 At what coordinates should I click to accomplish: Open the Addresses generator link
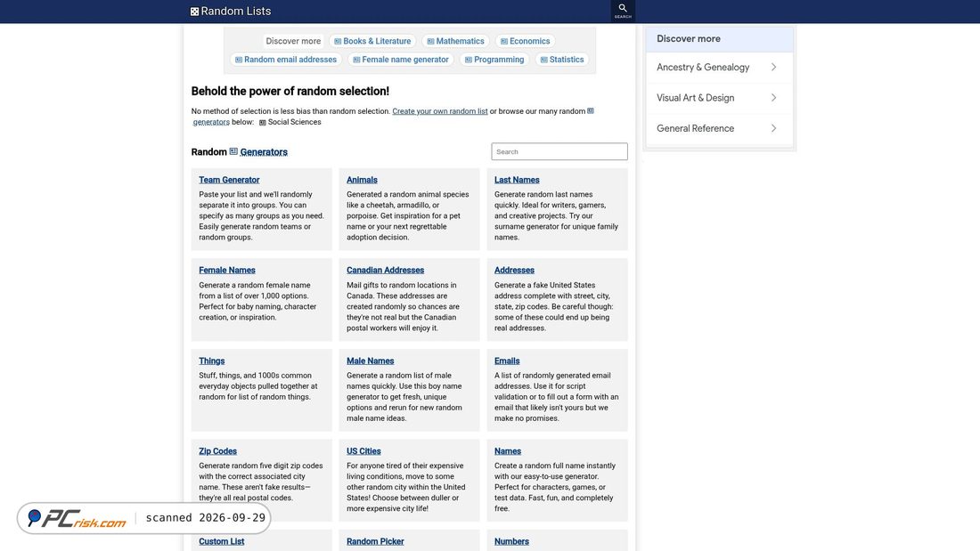click(x=514, y=271)
